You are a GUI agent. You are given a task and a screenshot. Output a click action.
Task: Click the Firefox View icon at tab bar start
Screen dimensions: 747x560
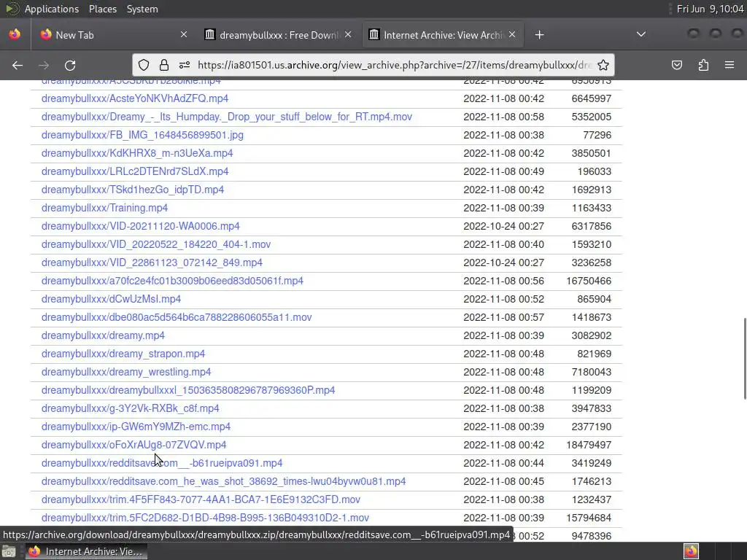click(x=15, y=35)
